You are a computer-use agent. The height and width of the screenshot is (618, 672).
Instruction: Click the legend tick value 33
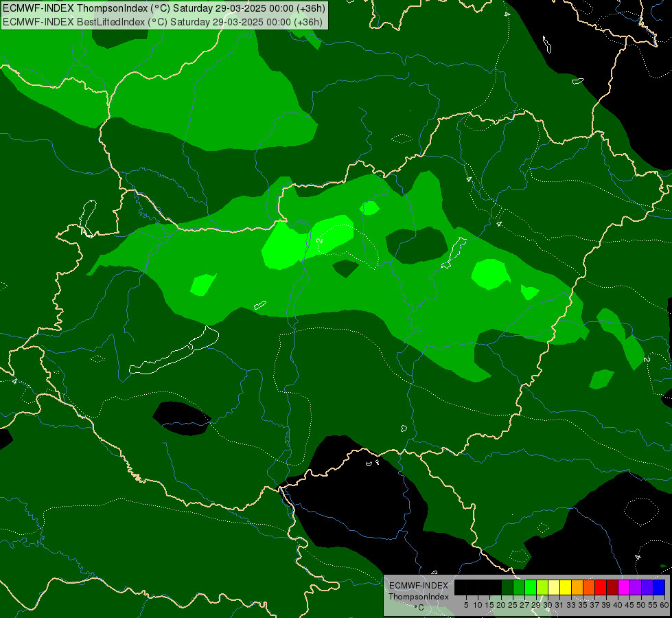pyautogui.click(x=571, y=605)
